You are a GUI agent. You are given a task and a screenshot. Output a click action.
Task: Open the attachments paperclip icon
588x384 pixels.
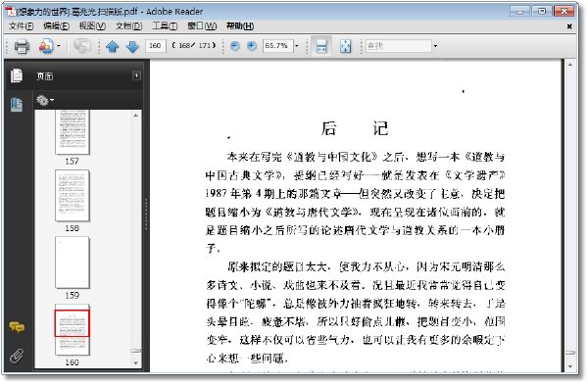[17, 356]
